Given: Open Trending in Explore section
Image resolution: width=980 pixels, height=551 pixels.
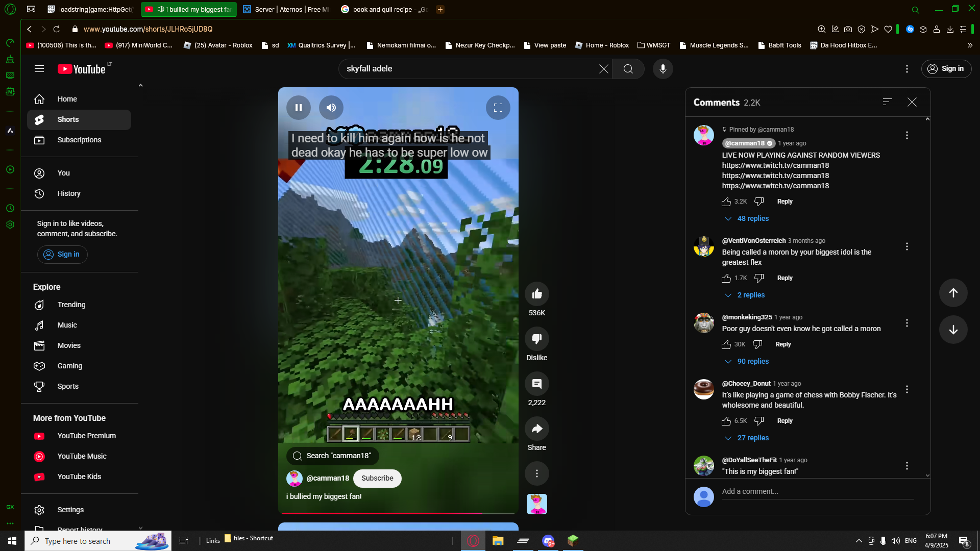Looking at the screenshot, I should (79, 305).
